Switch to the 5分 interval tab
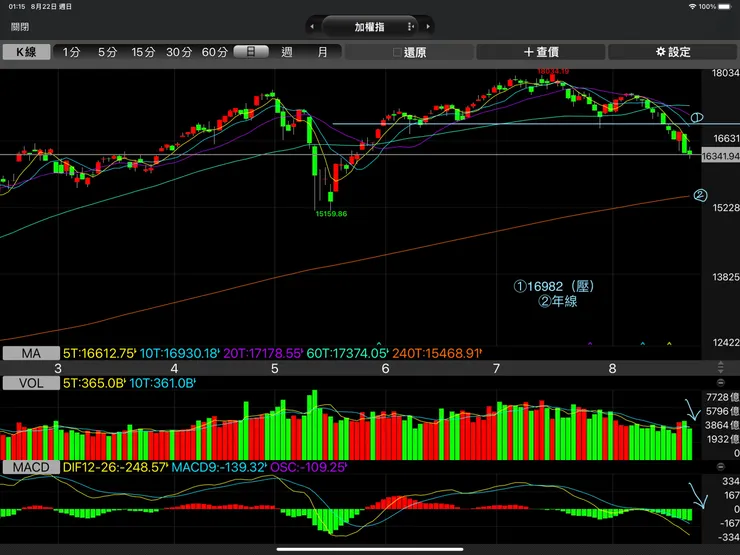This screenshot has height=555, width=740. (108, 52)
